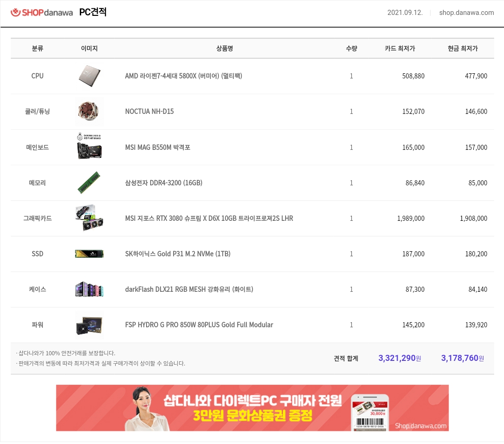This screenshot has width=504, height=444.
Task: Open the SK하이닉스 Gold P31 M.2 NVMe link
Action: click(178, 254)
